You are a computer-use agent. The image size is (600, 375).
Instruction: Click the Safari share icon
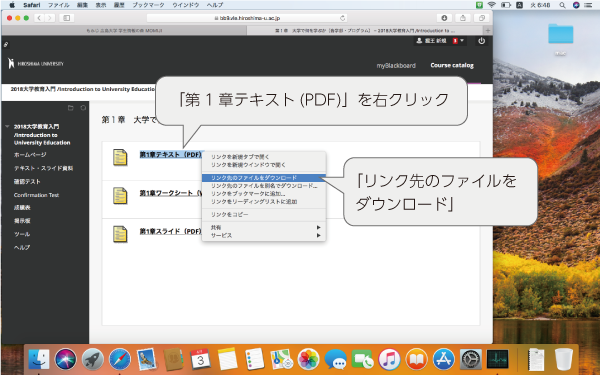coord(463,18)
